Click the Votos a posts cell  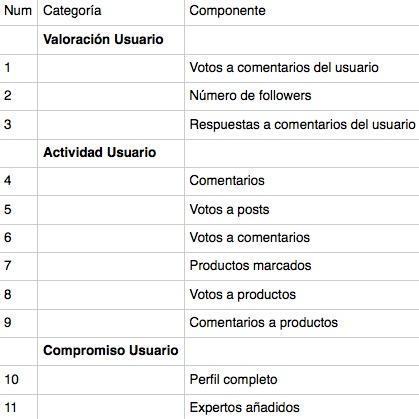pyautogui.click(x=302, y=210)
